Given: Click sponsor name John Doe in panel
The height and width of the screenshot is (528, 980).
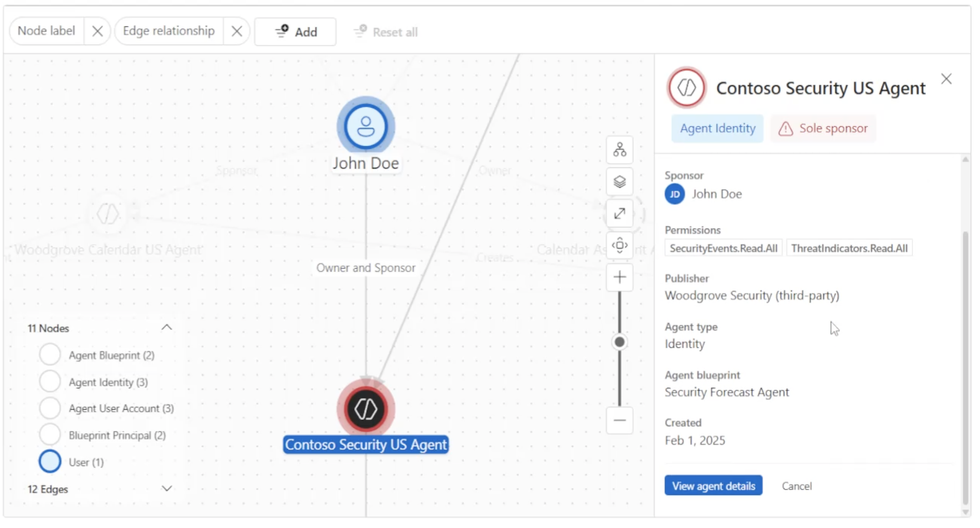Looking at the screenshot, I should 717,194.
